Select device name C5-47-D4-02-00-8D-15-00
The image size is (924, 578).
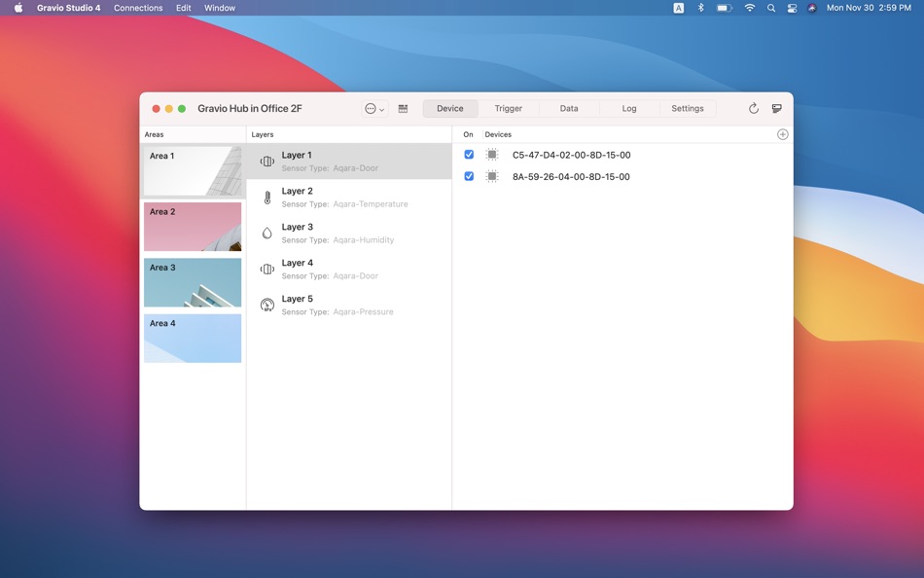[x=572, y=155]
